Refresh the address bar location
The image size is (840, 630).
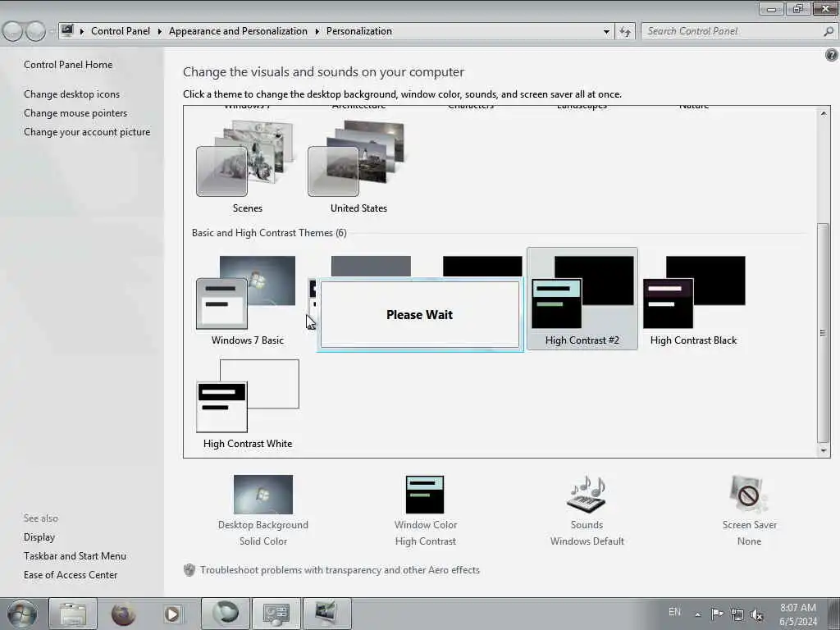[625, 32]
